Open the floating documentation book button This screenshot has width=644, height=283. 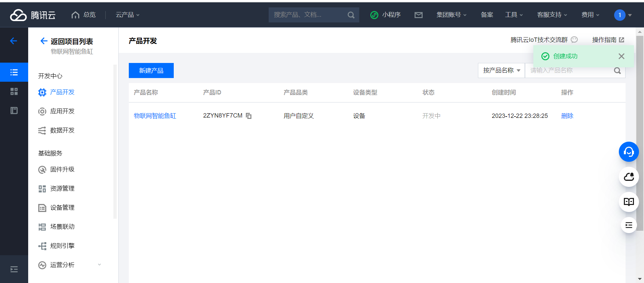629,202
